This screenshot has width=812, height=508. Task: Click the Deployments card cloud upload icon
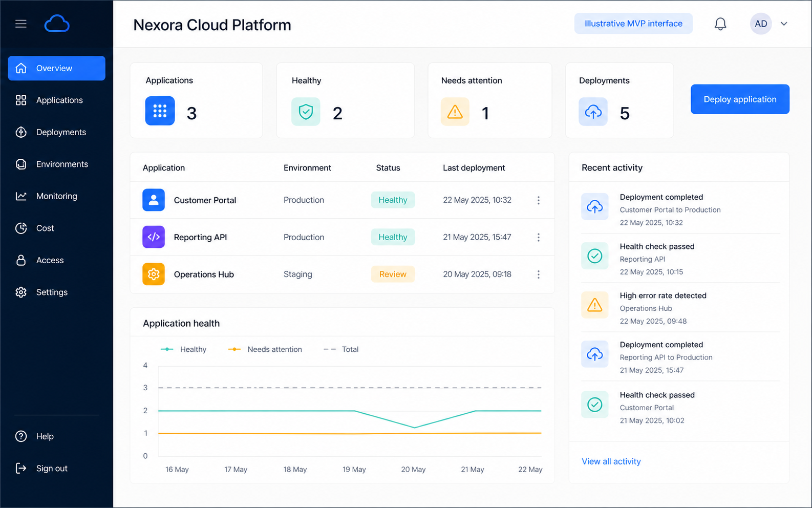tap(593, 112)
